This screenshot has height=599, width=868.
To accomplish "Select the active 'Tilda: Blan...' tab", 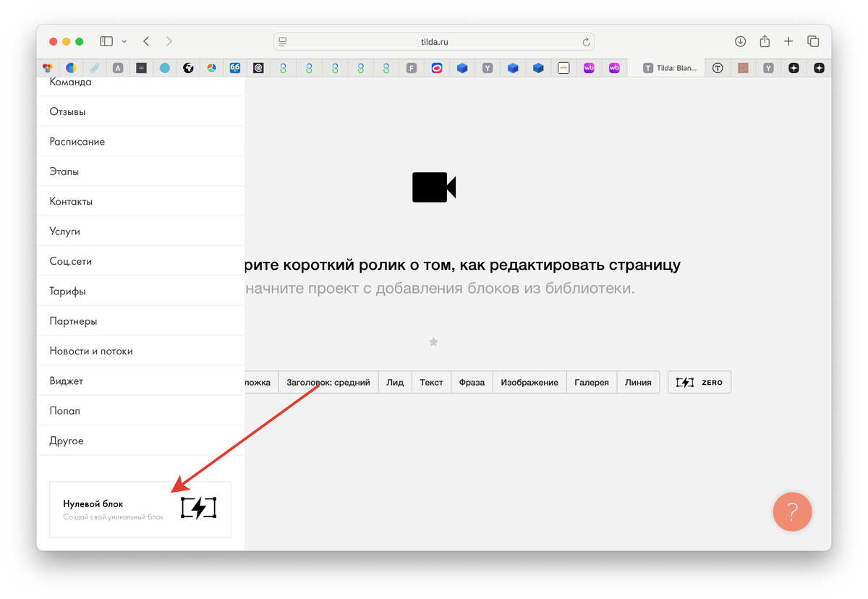I will pos(665,68).
